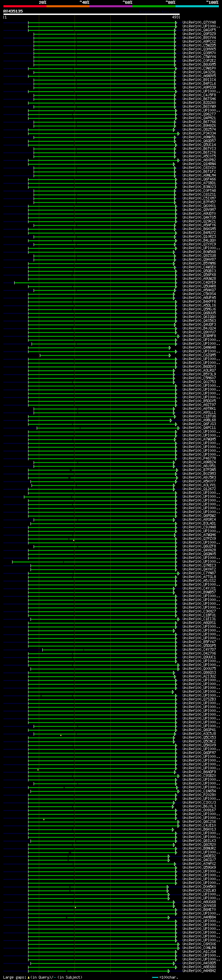This screenshot has width=222, height=980.
Task: Select the purple ~60% identity legend segment
Action: [x=111, y=6]
